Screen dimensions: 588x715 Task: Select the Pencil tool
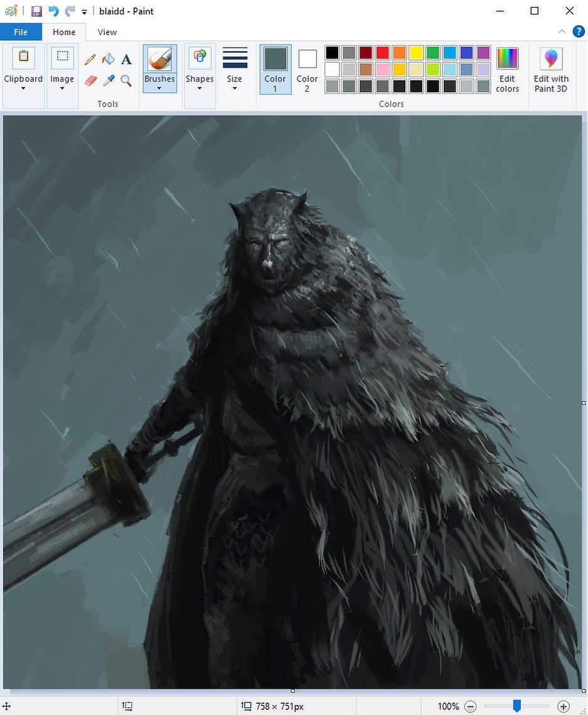coord(90,60)
